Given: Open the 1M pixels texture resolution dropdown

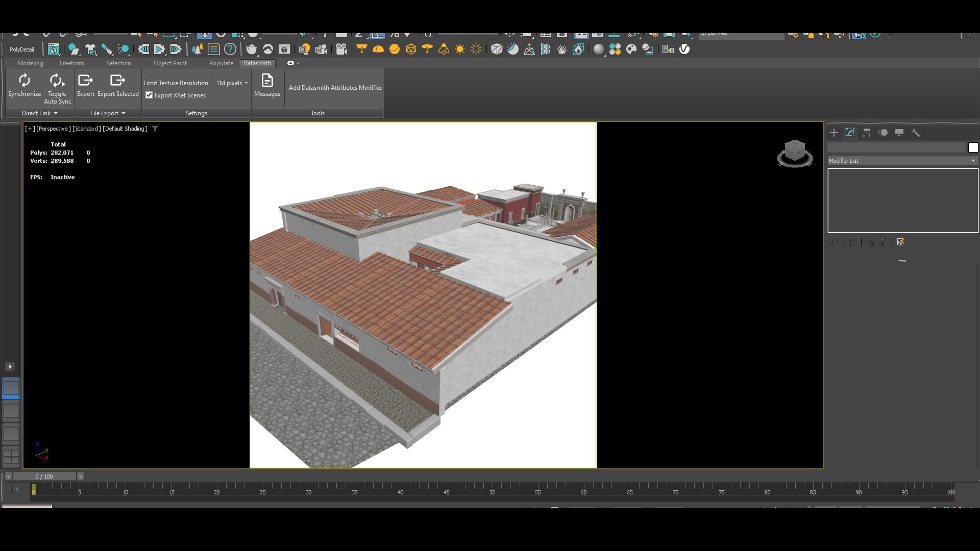Looking at the screenshot, I should point(232,83).
